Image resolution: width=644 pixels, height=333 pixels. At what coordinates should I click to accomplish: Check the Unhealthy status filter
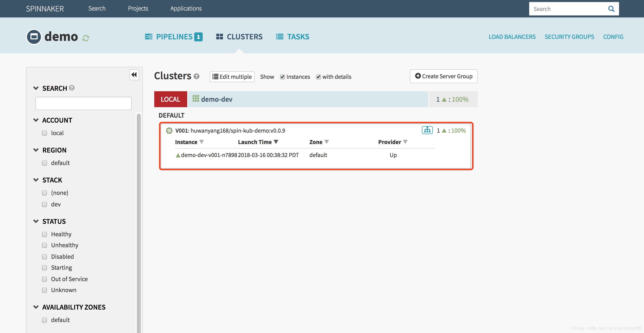[44, 245]
